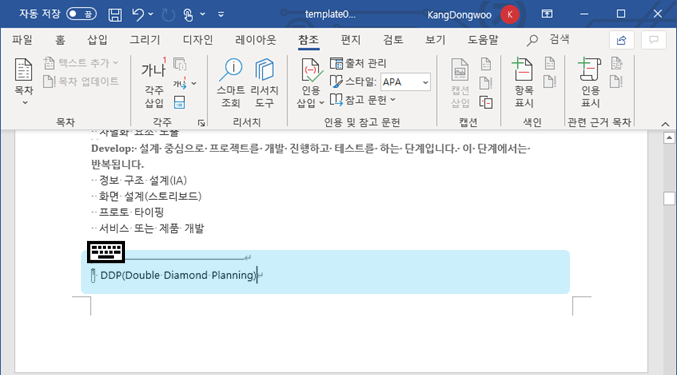Toggle the AutoSave switch

point(81,14)
